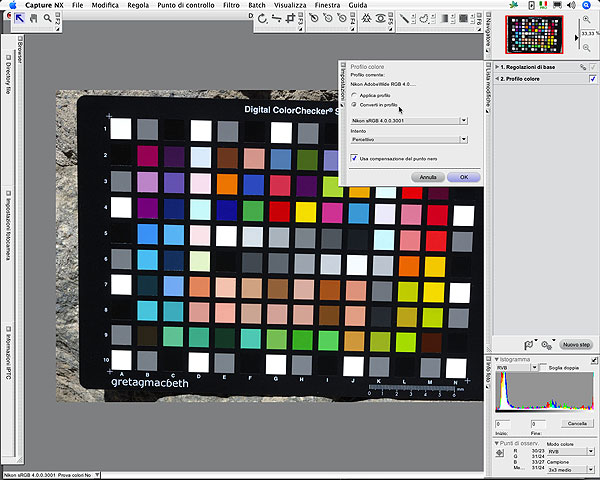Enable the Soglia doppia checkbox

pos(543,367)
